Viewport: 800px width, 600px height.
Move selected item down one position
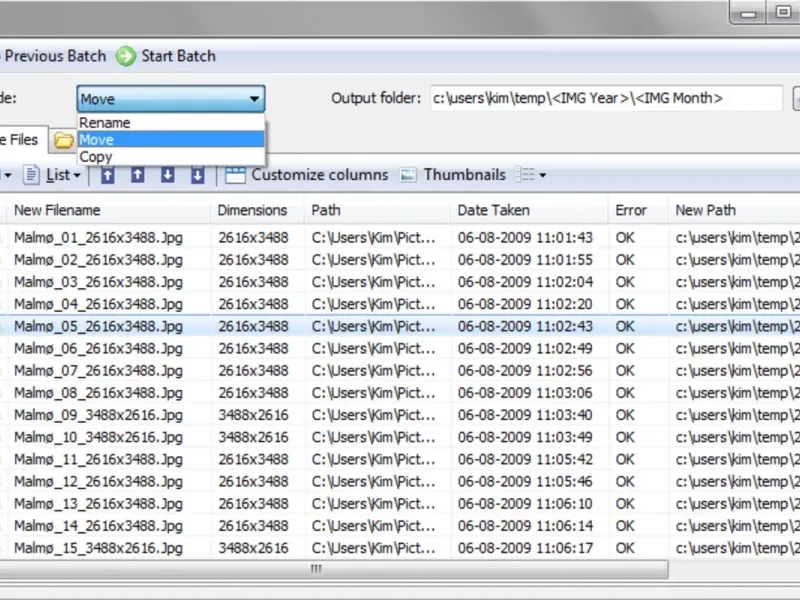pos(167,175)
